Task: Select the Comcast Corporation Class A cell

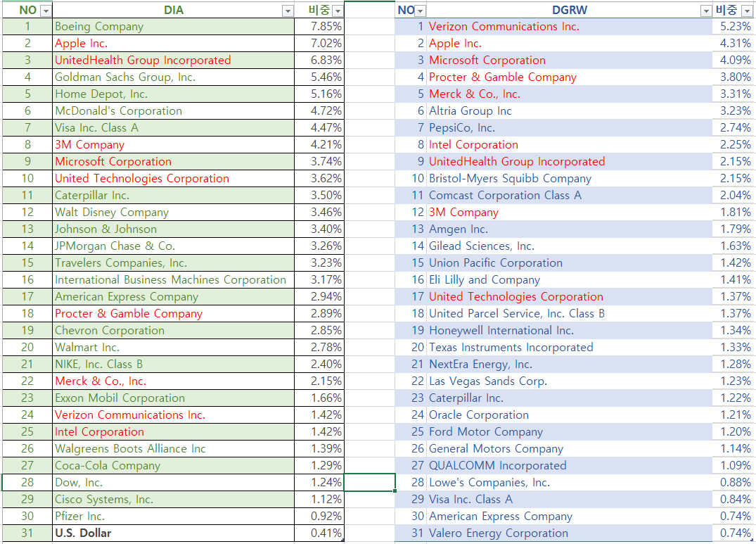Action: tap(570, 196)
